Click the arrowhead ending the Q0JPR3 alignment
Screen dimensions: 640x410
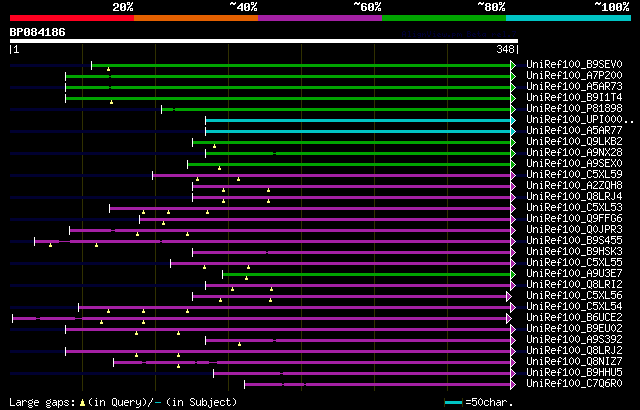513,230
